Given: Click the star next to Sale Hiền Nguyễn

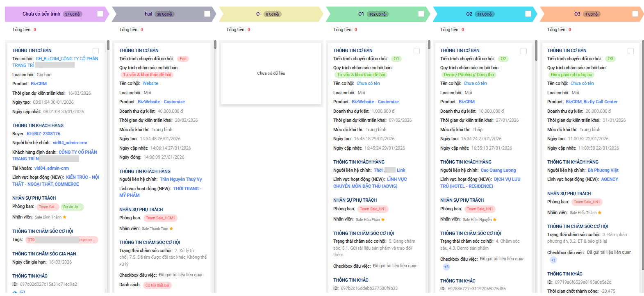Looking at the screenshot, I should (x=495, y=220).
